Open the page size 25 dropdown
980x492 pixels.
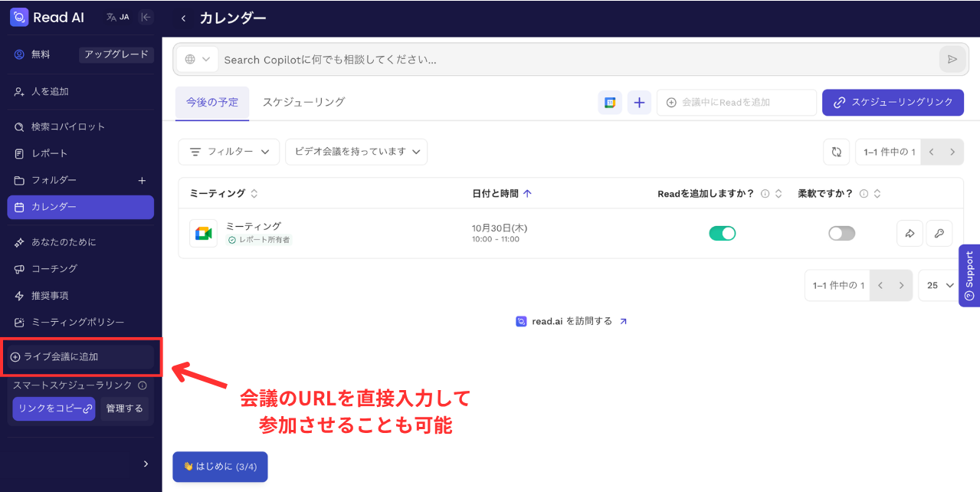pos(938,285)
